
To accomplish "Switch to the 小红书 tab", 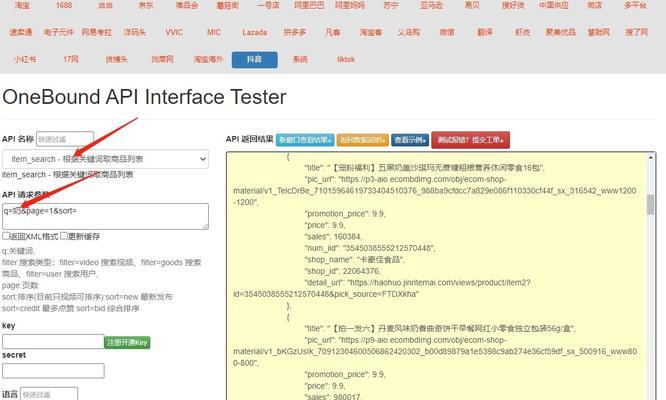I will (25, 59).
